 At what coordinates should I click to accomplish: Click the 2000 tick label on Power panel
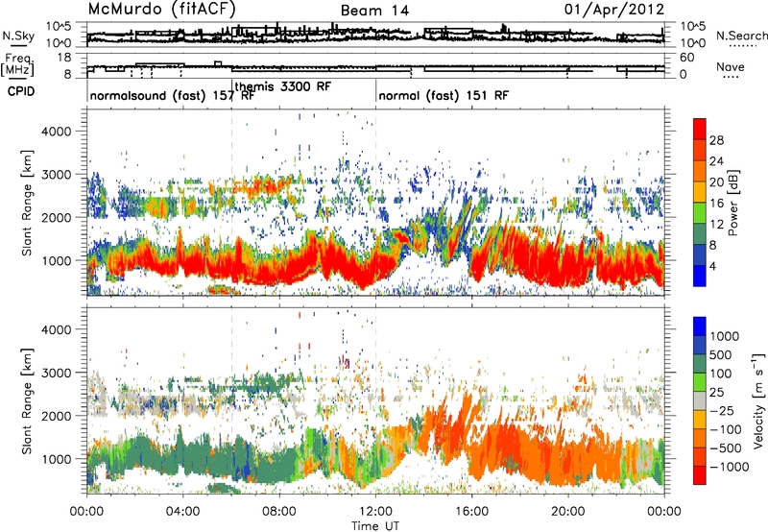[57, 217]
